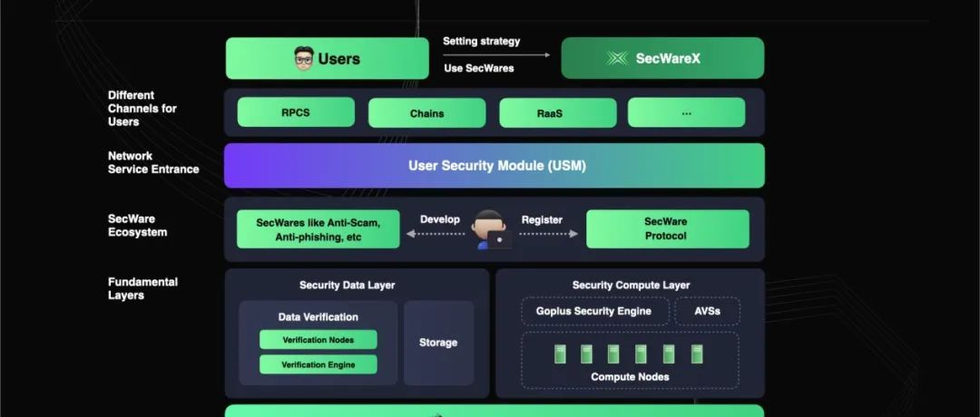Select the RPCS channel box
Viewport: 980px width, 417px height.
coord(296,112)
